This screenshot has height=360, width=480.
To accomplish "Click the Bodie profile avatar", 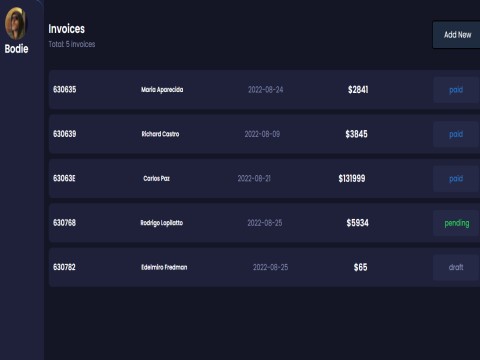I will 15,23.
